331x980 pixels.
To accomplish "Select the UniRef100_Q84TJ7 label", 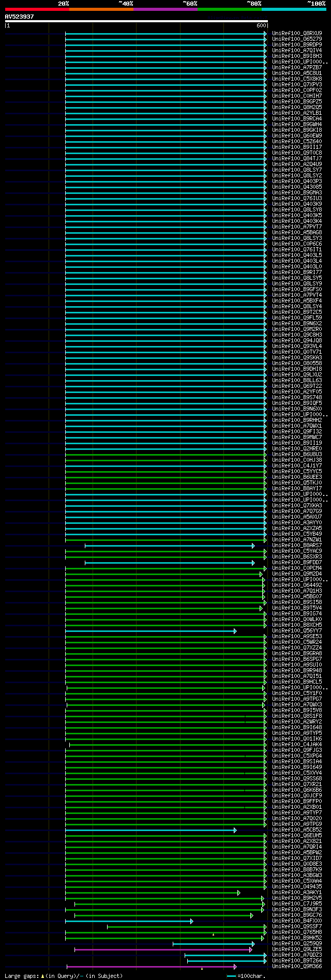I will click(297, 158).
